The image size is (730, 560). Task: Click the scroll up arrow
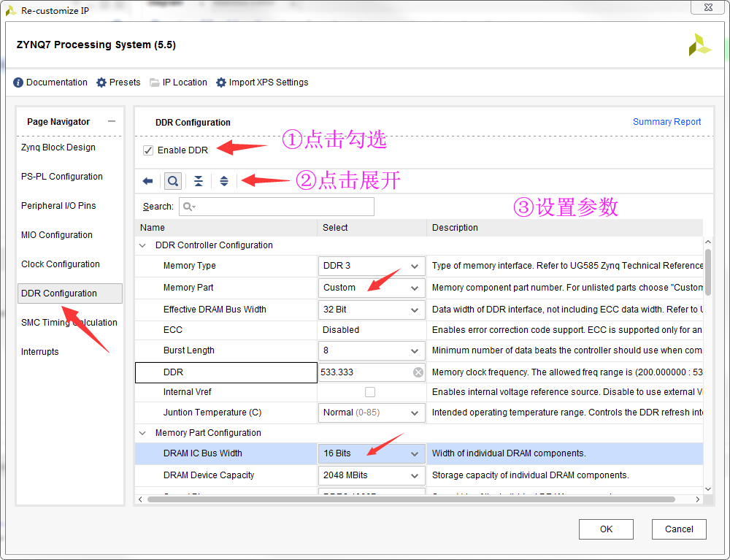[707, 242]
